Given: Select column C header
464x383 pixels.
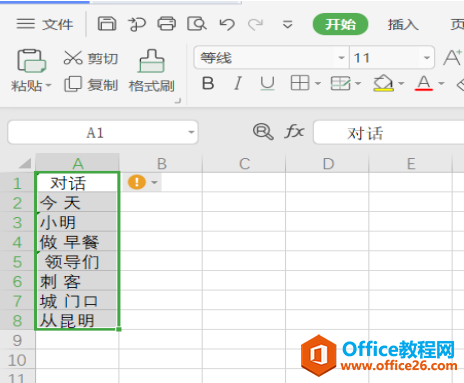Looking at the screenshot, I should [244, 163].
